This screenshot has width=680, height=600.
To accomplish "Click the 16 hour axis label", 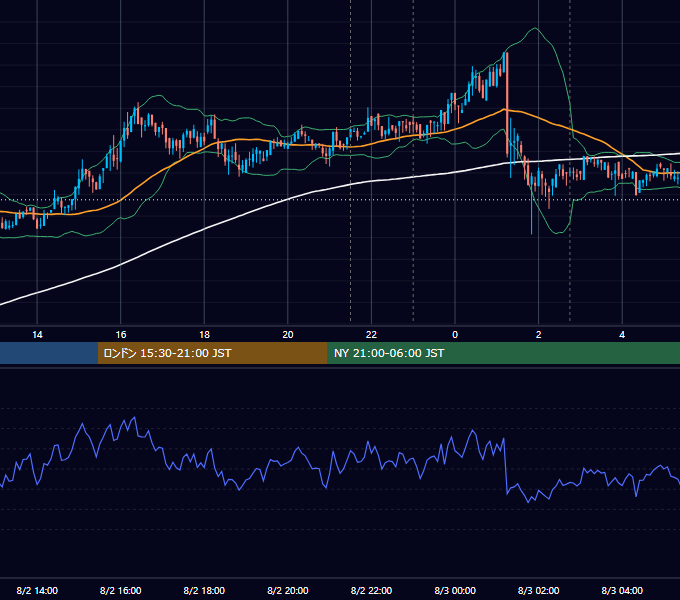I will 121,335.
